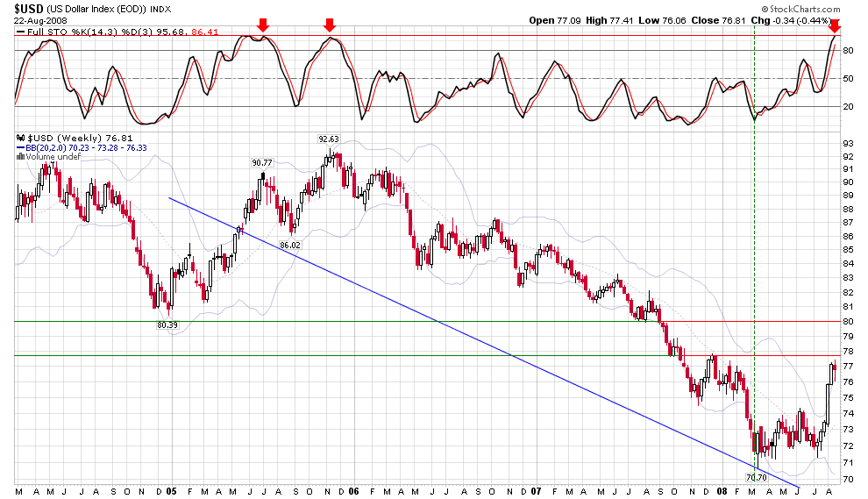Click the 90.77 price peak label
868x499 pixels.
pos(262,163)
